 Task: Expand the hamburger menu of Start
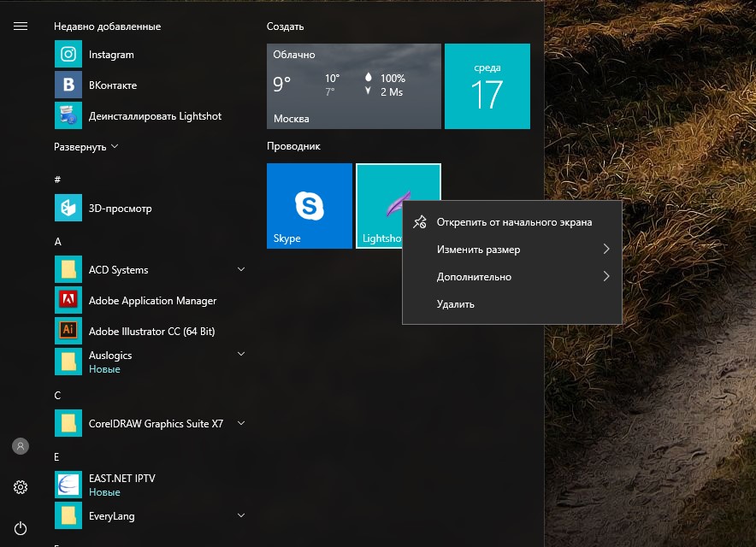[21, 26]
